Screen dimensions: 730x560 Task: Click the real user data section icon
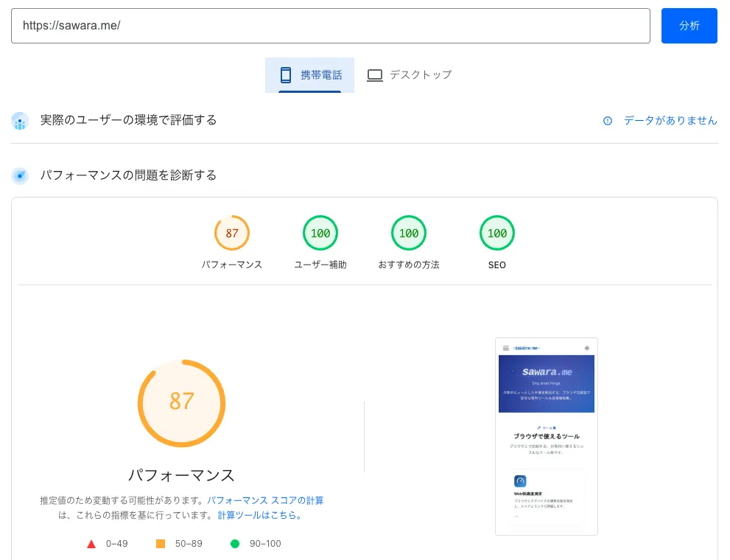point(20,121)
